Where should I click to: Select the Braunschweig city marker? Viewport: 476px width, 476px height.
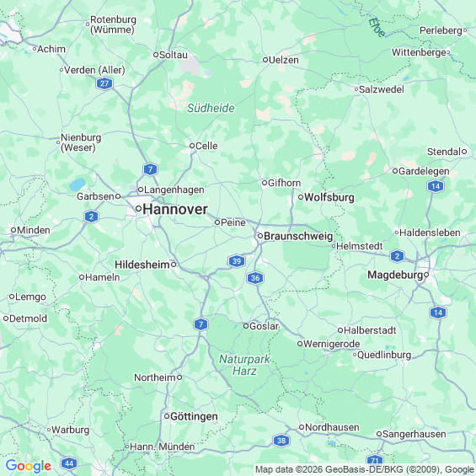pyautogui.click(x=260, y=236)
